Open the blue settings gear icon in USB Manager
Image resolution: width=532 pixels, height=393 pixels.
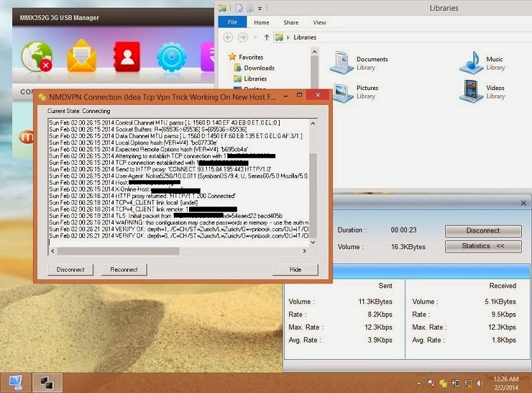click(171, 57)
